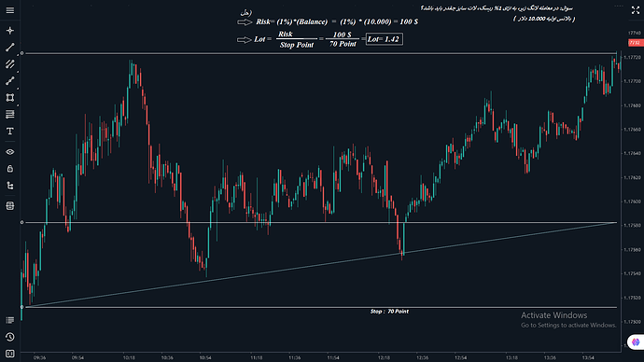Select the Text annotation tool
The width and height of the screenshot is (644, 362).
pos(10,131)
